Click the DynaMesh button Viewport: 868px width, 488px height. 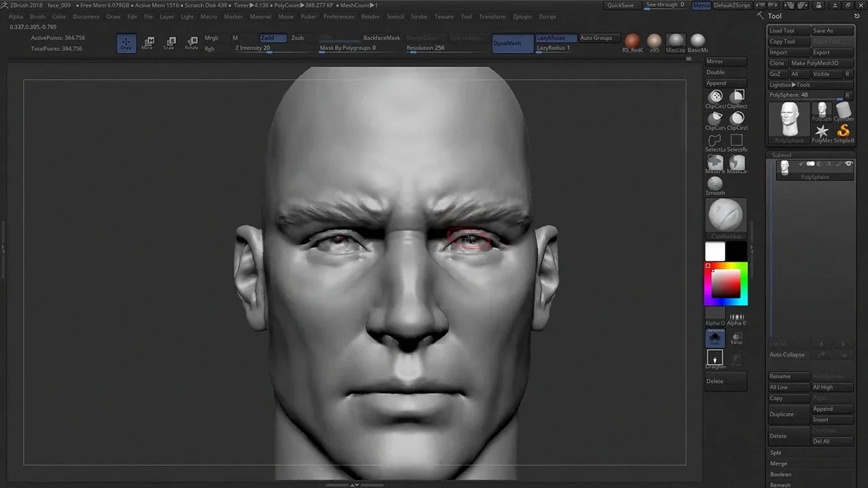point(513,43)
